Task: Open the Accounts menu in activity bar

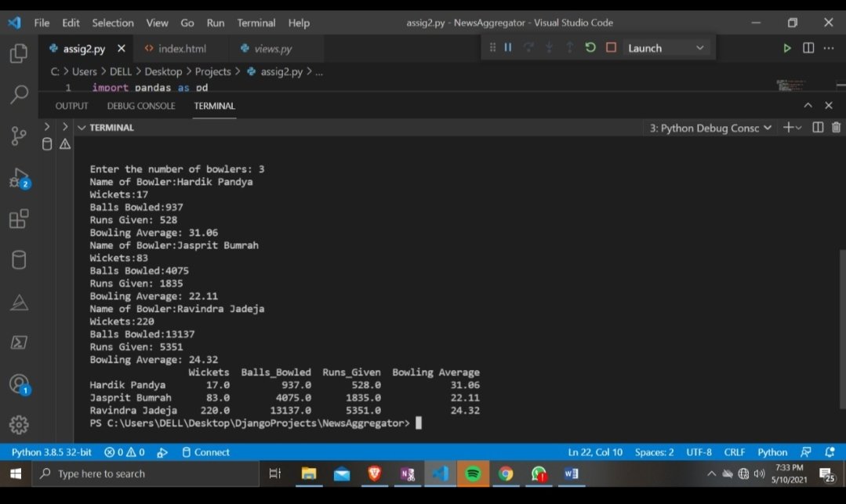Action: coord(20,384)
